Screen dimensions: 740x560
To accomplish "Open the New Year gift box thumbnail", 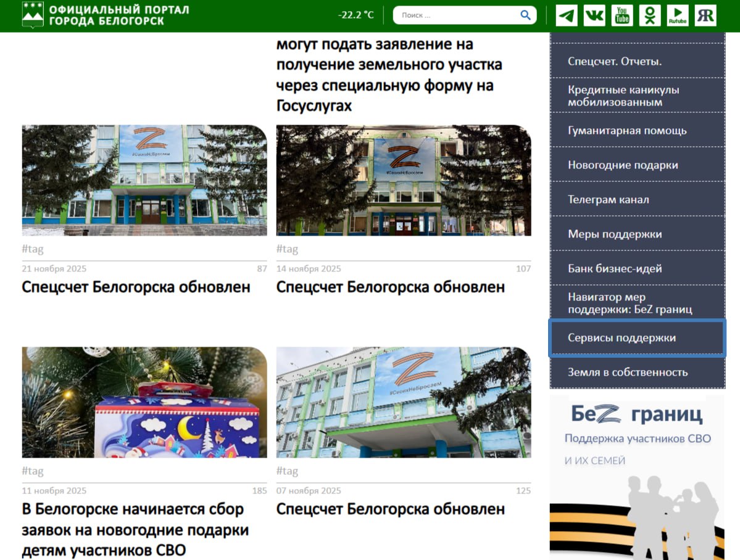I will pos(144,402).
